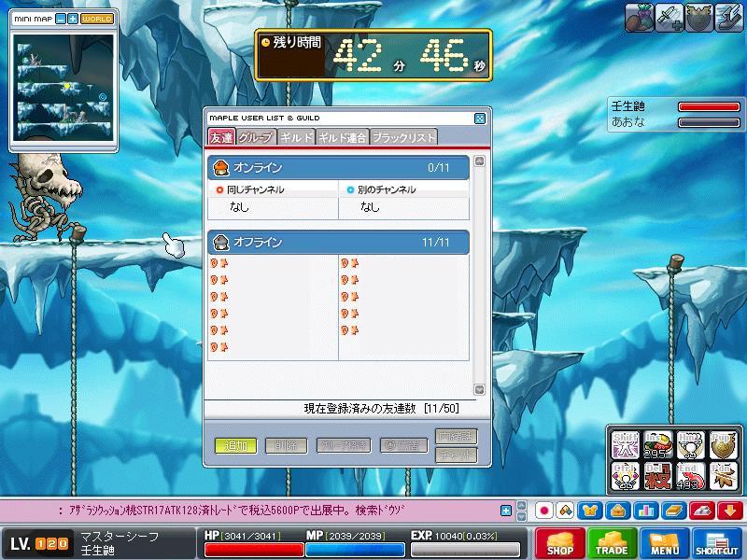Click the 削除 delete button
747x560 pixels.
point(286,446)
